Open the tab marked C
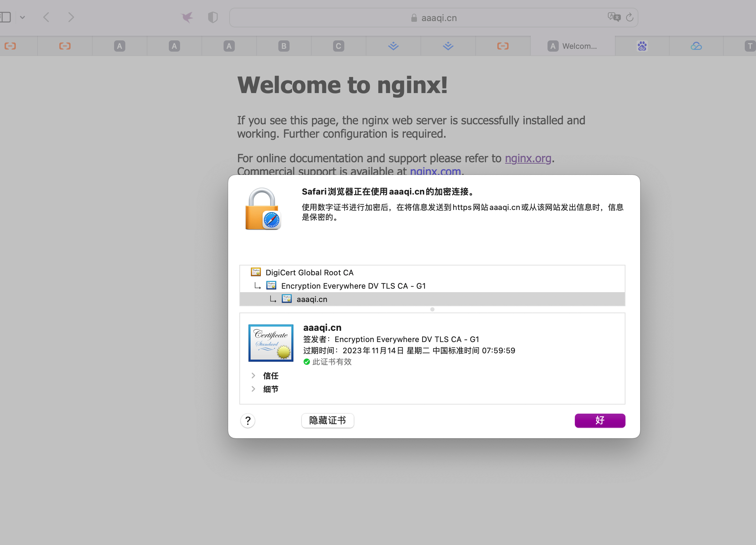Image resolution: width=756 pixels, height=545 pixels. point(338,46)
